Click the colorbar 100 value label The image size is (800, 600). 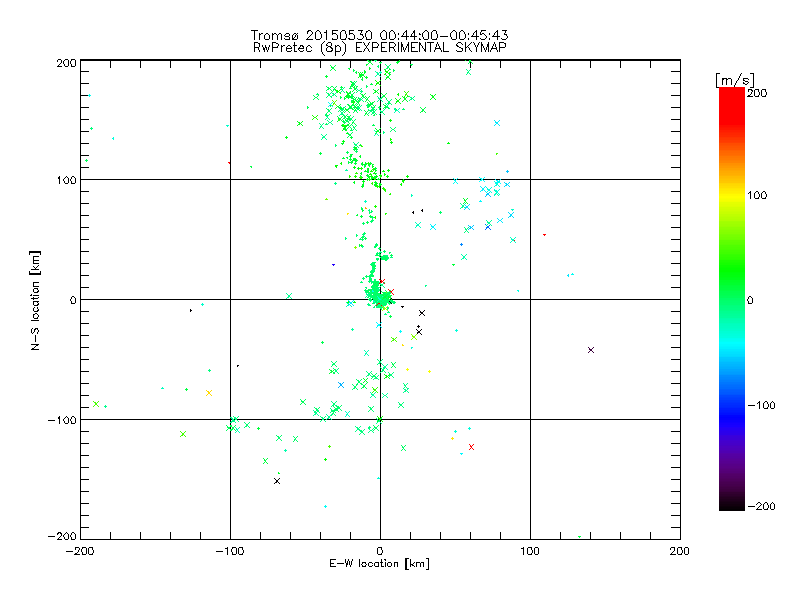(757, 195)
